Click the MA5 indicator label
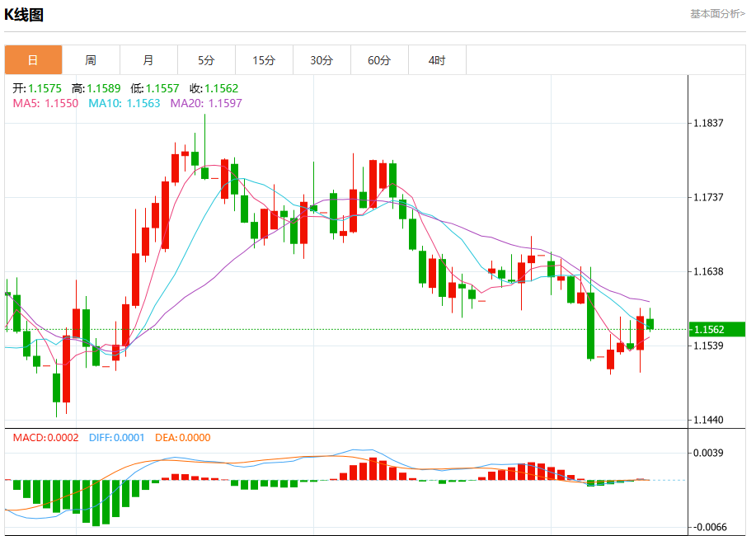Viewport: 756px width, 536px height. 45,103
